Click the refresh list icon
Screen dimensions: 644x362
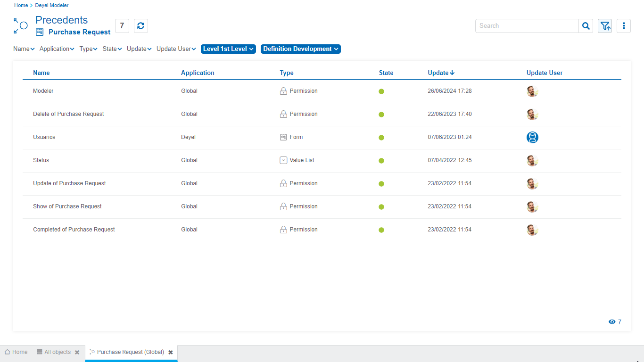pyautogui.click(x=140, y=26)
